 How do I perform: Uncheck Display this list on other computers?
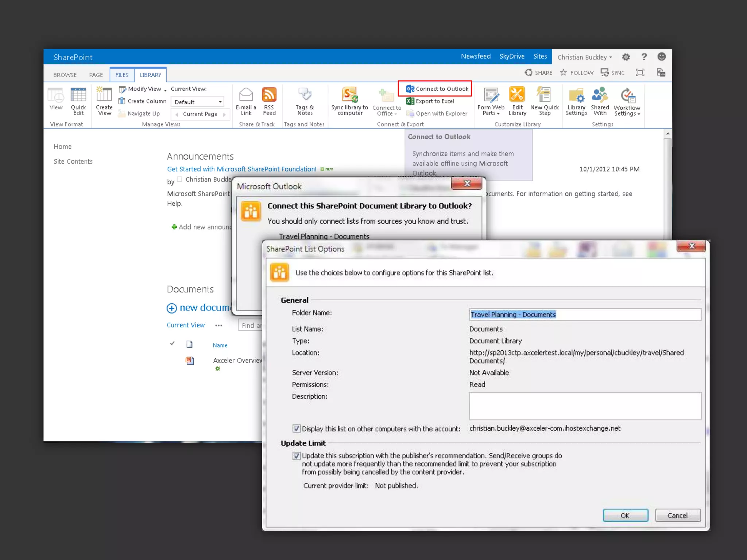(297, 429)
